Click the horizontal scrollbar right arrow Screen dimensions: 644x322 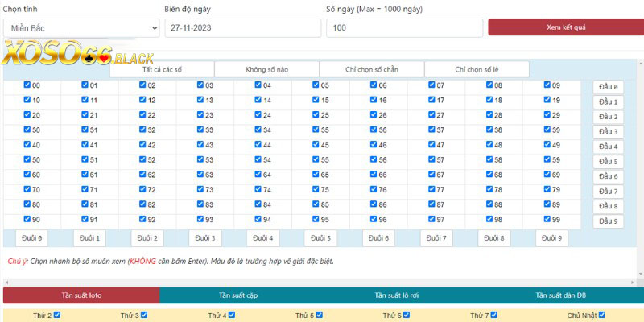[x=633, y=283]
